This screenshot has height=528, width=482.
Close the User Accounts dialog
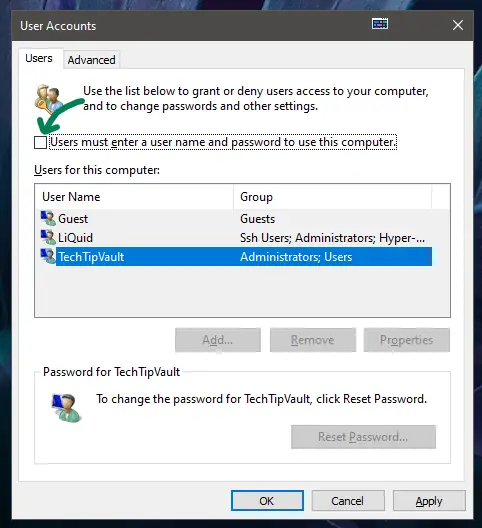click(458, 25)
